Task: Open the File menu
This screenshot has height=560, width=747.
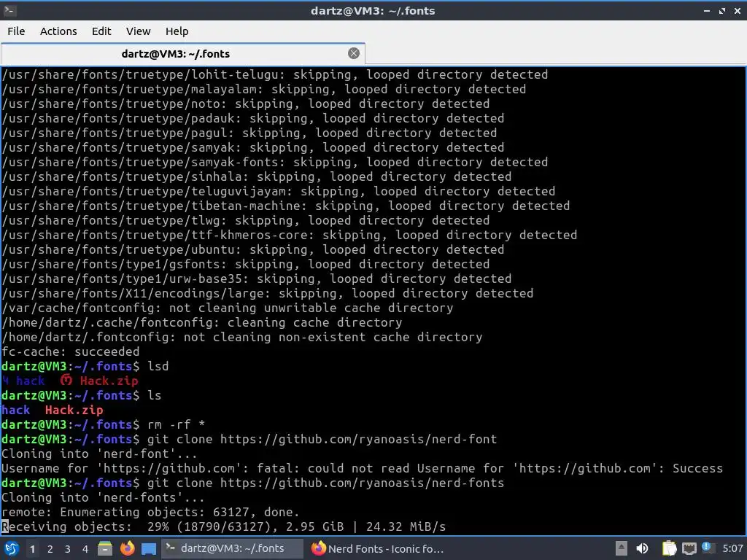Action: pos(16,31)
